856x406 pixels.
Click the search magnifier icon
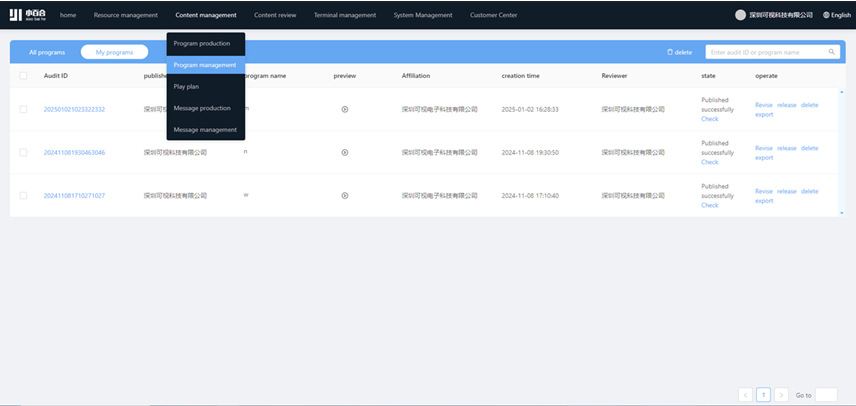[831, 52]
